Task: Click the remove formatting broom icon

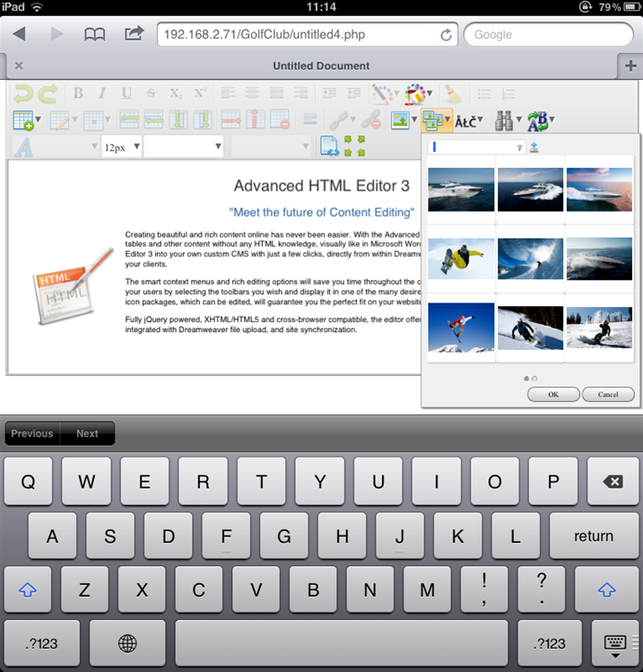Action: point(453,93)
